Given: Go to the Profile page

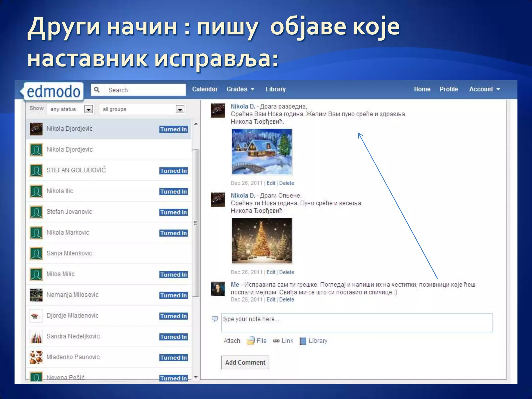Looking at the screenshot, I should (x=449, y=89).
